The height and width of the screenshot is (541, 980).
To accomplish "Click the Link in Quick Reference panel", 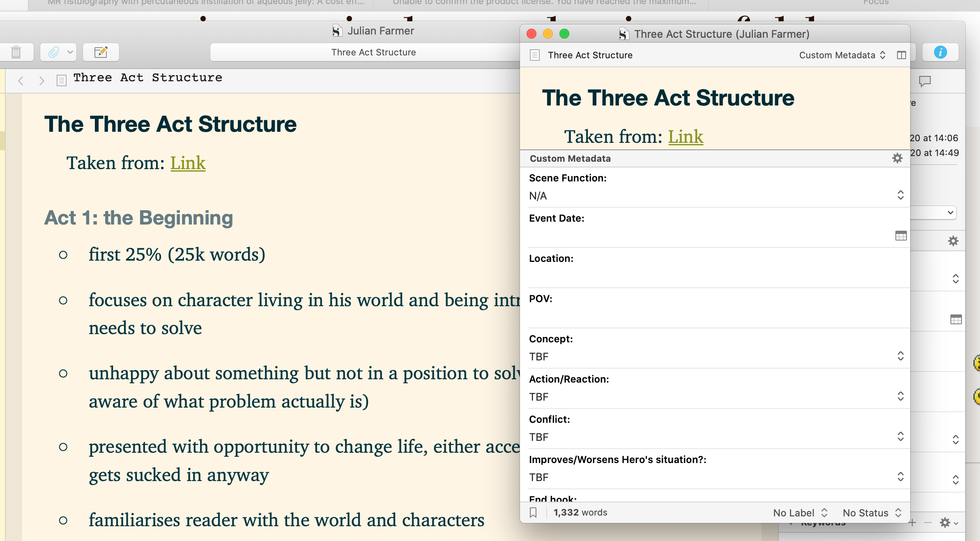I will coord(686,136).
